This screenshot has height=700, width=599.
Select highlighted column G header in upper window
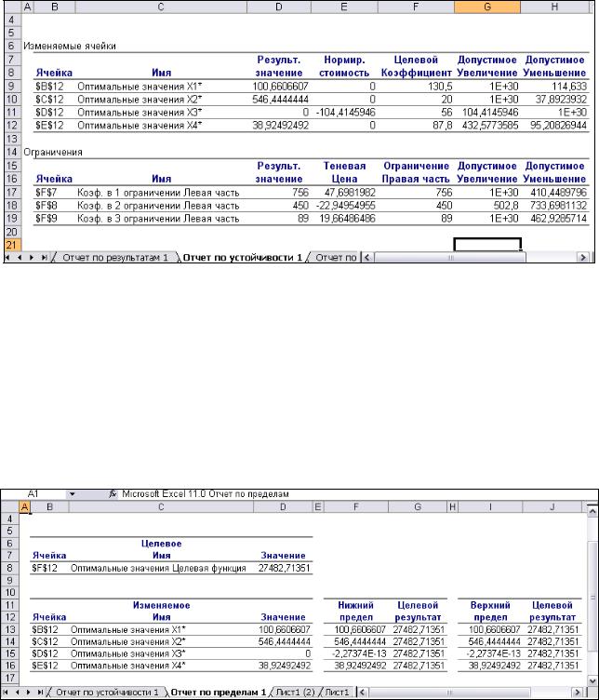pyautogui.click(x=487, y=7)
